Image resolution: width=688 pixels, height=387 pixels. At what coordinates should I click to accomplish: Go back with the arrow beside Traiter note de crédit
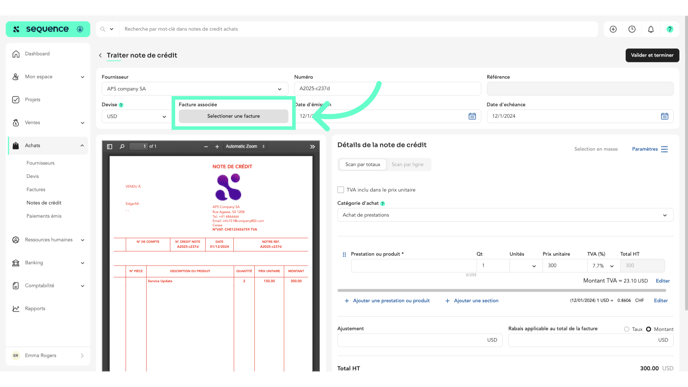click(x=100, y=55)
